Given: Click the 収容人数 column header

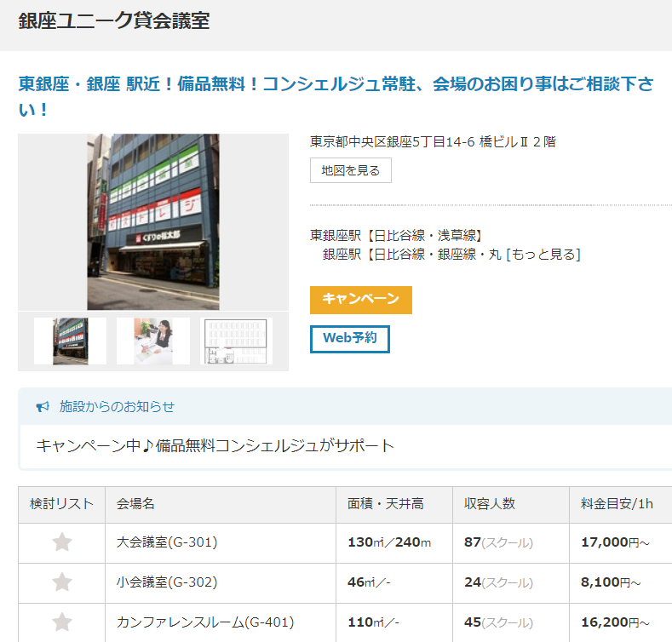Looking at the screenshot, I should tap(489, 503).
